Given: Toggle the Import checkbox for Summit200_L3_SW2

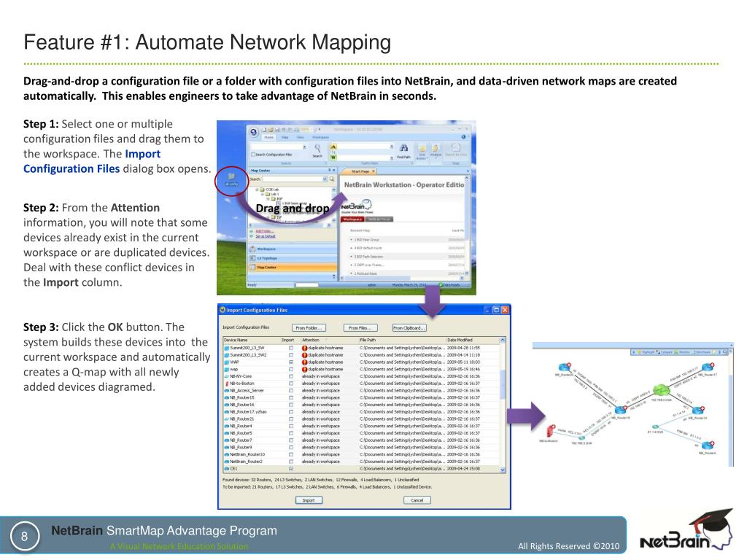Looking at the screenshot, I should (x=291, y=355).
